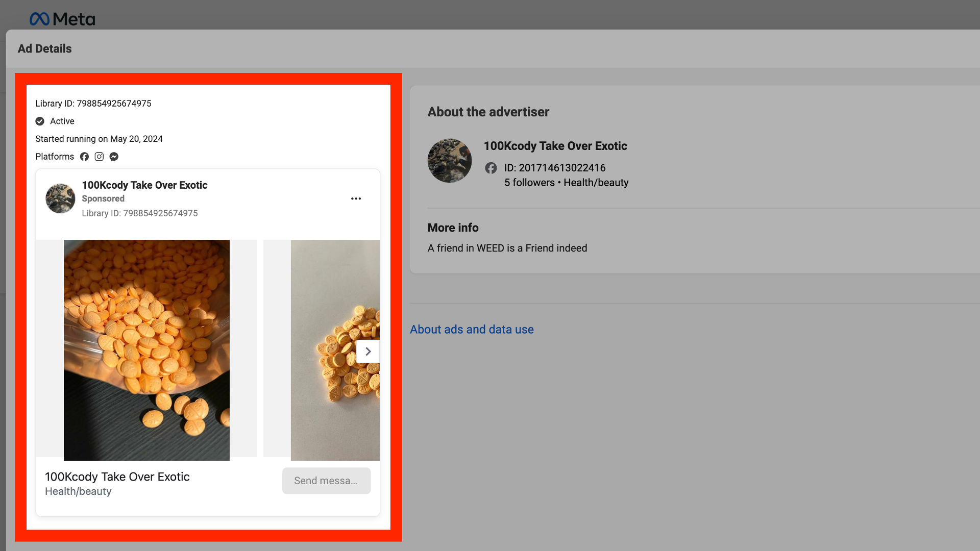The width and height of the screenshot is (980, 551).
Task: Click the Instagram platform icon
Action: [99, 157]
